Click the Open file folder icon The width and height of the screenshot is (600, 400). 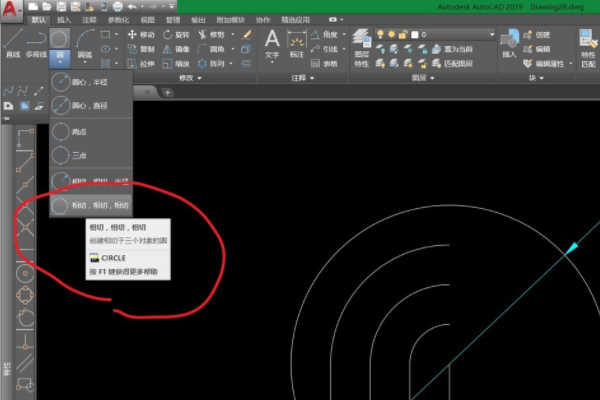(47, 7)
